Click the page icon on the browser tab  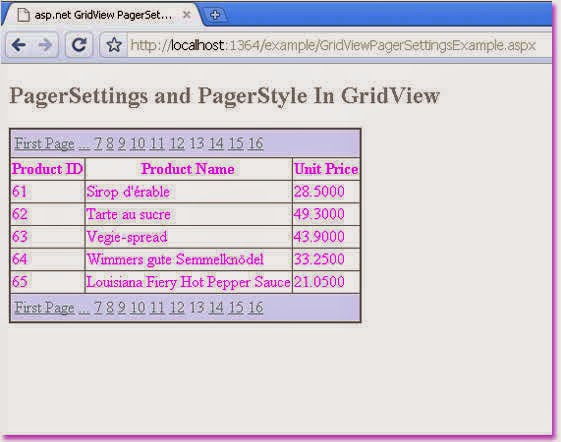click(x=24, y=15)
